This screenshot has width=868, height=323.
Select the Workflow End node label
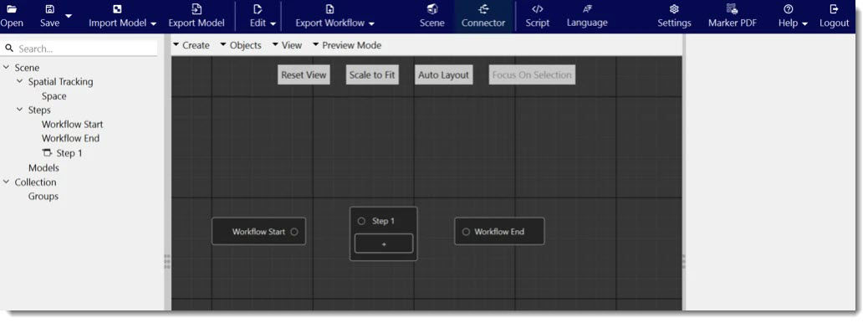coord(499,232)
